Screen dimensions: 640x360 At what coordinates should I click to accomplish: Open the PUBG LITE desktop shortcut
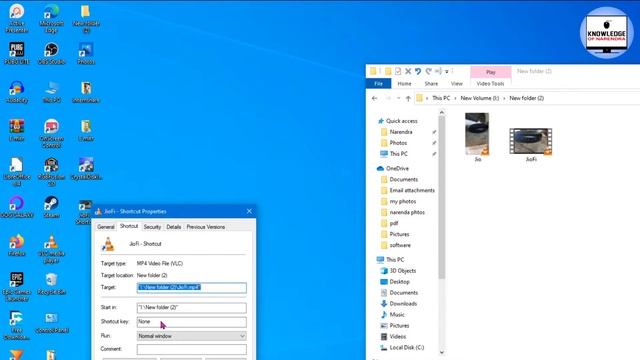tap(16, 53)
